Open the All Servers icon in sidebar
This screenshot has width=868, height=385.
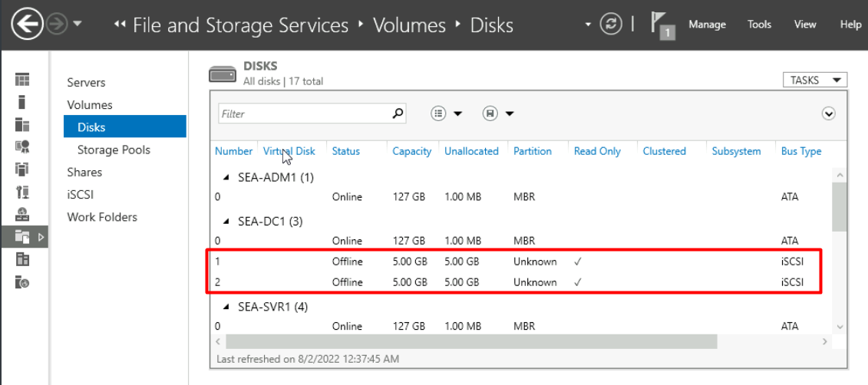[x=22, y=124]
